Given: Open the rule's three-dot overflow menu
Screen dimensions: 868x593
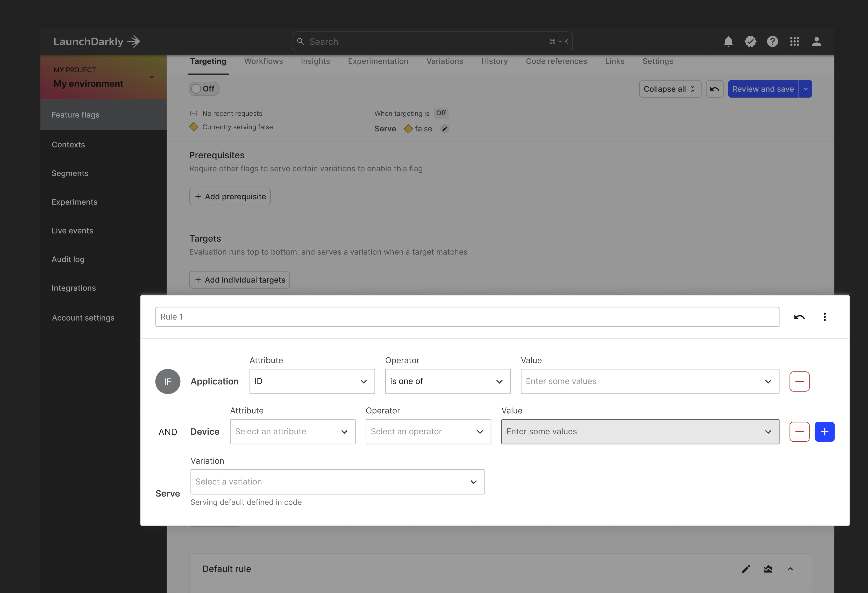Looking at the screenshot, I should point(825,316).
